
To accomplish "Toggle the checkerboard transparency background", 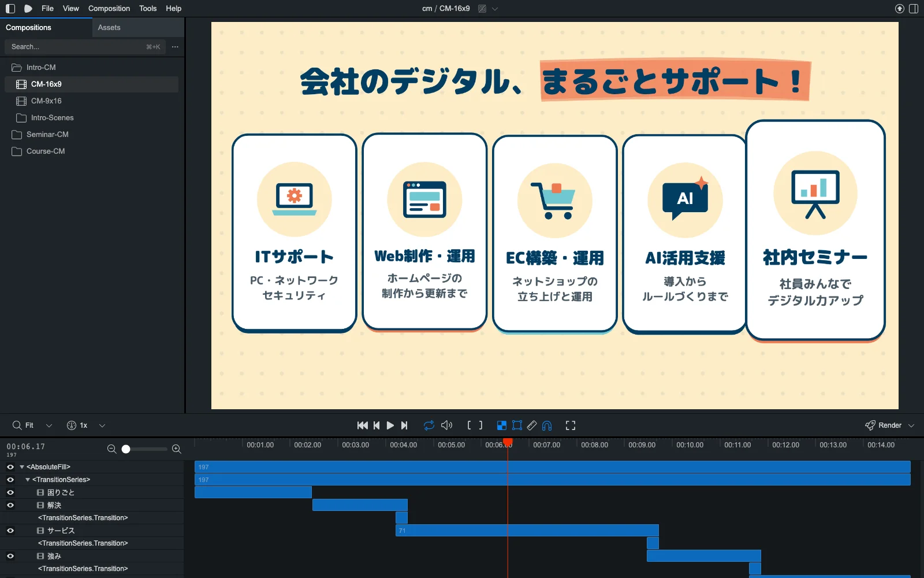I will (502, 425).
